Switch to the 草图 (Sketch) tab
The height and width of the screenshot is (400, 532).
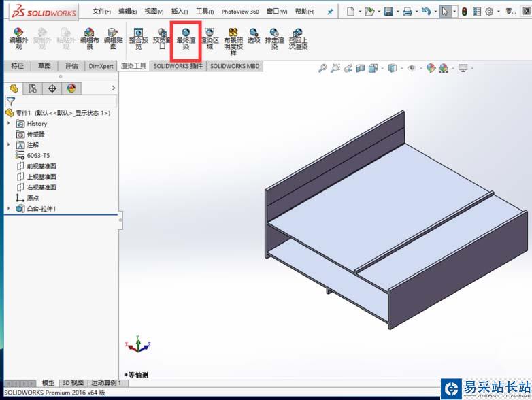click(44, 66)
